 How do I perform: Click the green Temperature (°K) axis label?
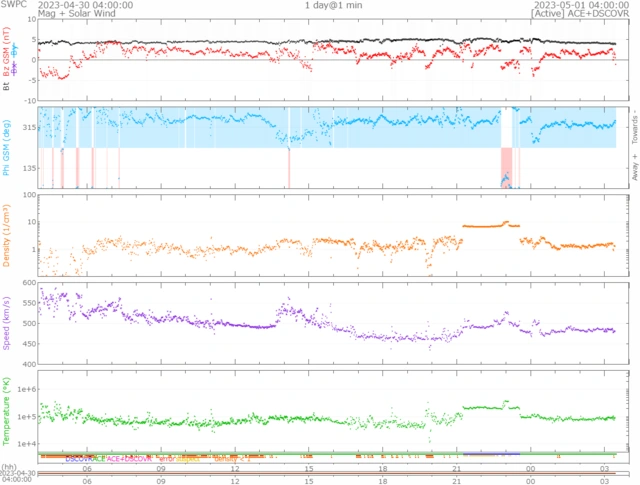pos(8,408)
